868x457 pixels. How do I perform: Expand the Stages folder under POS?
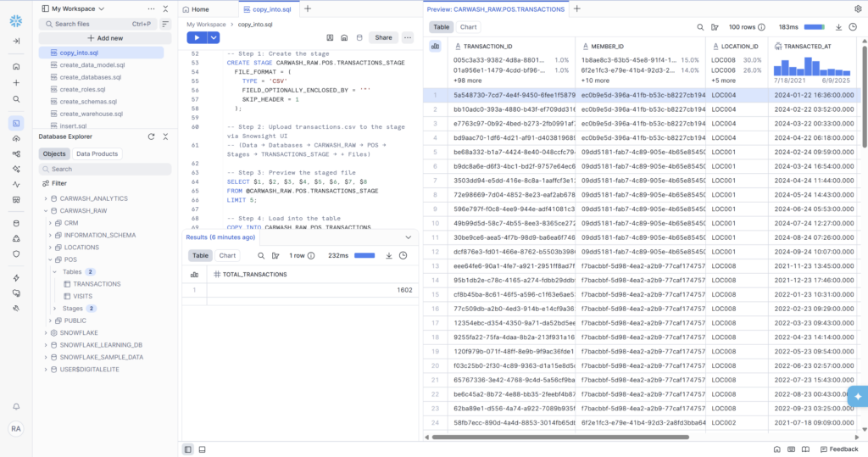click(56, 309)
